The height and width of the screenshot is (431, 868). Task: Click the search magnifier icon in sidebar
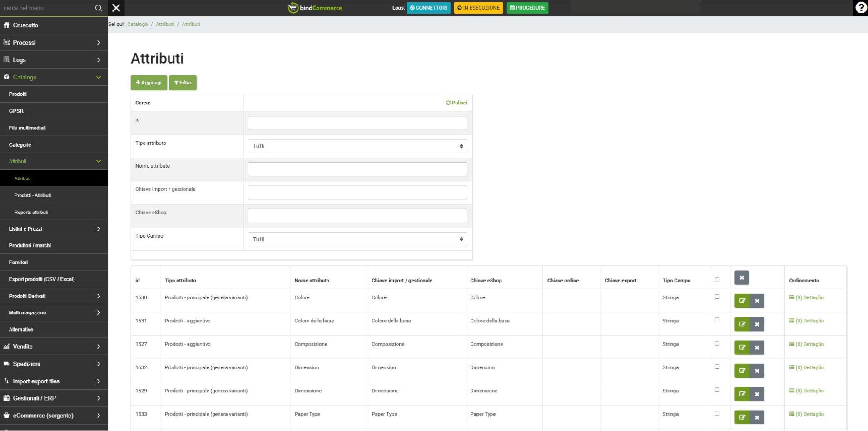pyautogui.click(x=98, y=8)
